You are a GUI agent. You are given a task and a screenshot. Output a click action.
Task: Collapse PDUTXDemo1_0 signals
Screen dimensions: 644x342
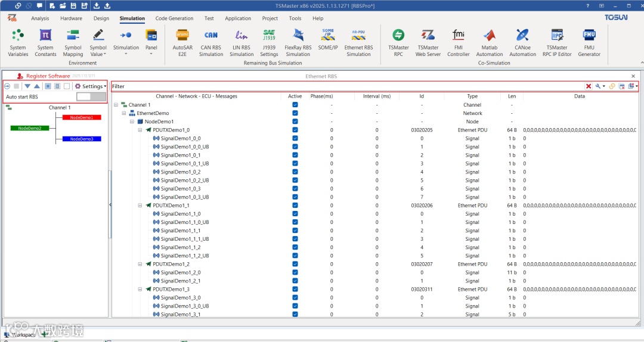pyautogui.click(x=140, y=130)
